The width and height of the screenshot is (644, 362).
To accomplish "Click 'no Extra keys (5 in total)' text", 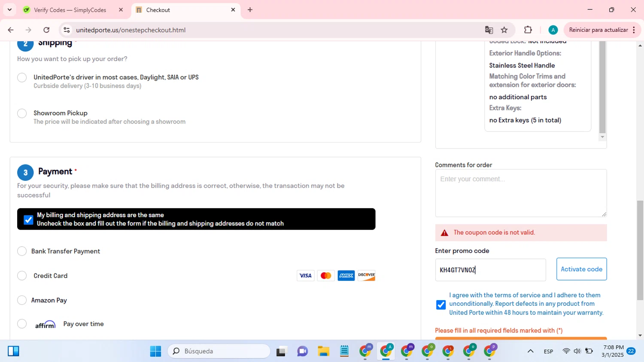I will click(525, 120).
